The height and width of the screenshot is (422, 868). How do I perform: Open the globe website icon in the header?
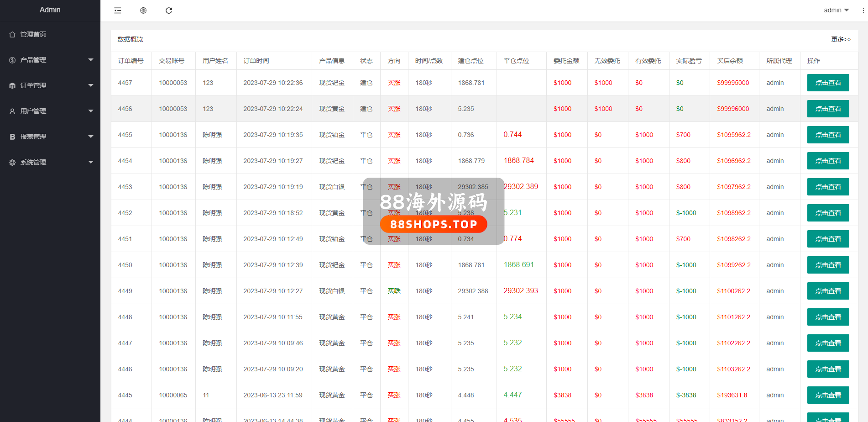(x=143, y=11)
